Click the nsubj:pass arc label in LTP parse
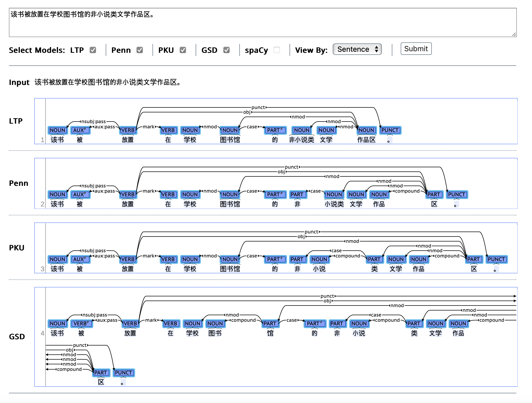The height and width of the screenshot is (403, 532). [93, 122]
